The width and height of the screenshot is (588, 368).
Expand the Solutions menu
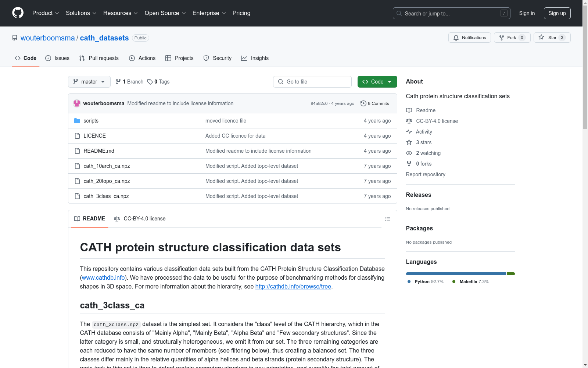[x=81, y=13]
